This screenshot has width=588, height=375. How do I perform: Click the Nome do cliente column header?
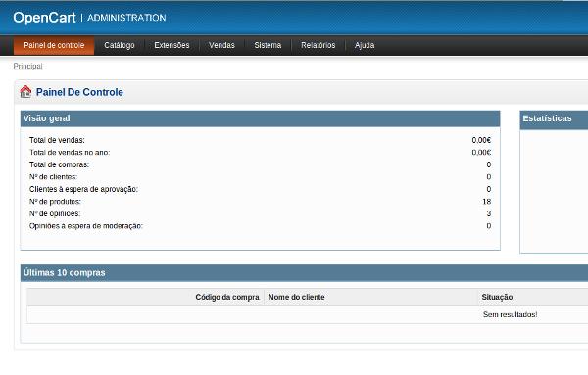[x=297, y=297]
